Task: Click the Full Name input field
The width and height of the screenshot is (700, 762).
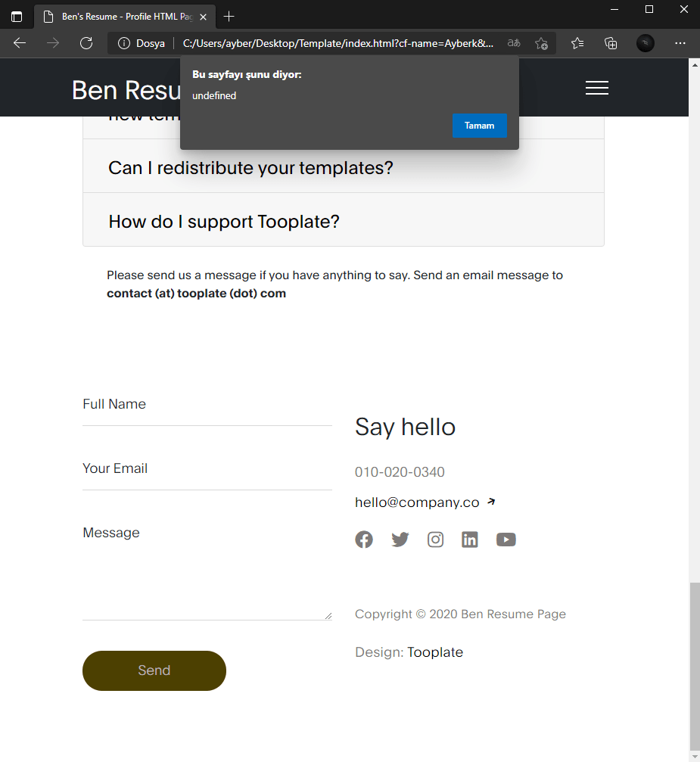Action: 207,405
